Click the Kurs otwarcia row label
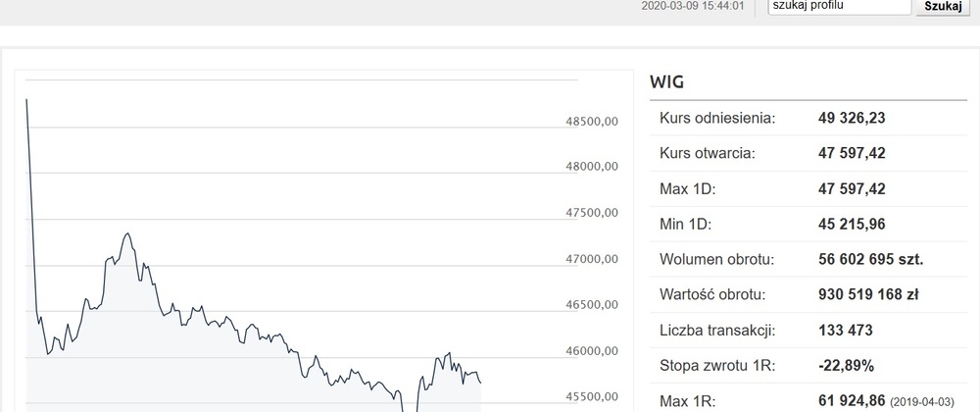Image resolution: width=980 pixels, height=412 pixels. [707, 153]
